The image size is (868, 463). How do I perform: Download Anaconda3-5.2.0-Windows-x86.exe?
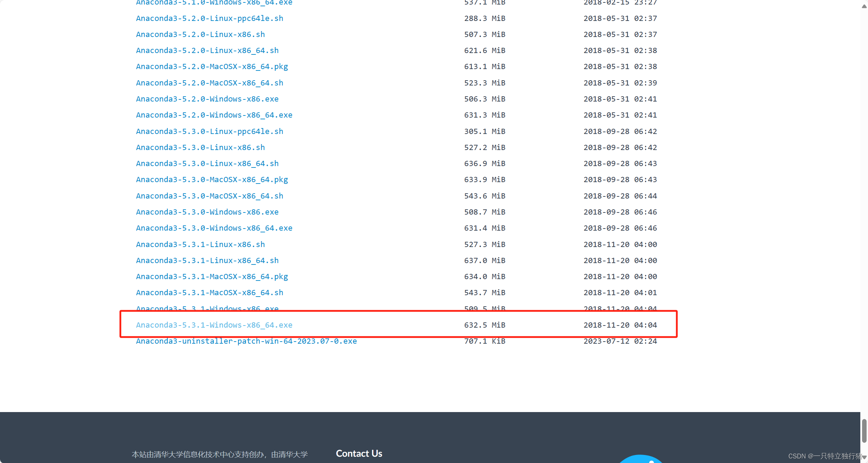(207, 99)
